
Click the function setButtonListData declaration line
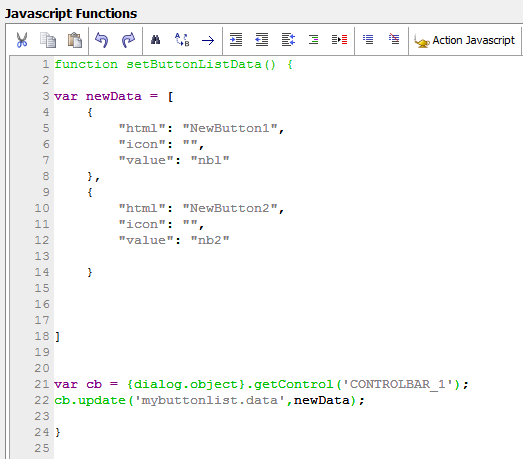coord(173,64)
